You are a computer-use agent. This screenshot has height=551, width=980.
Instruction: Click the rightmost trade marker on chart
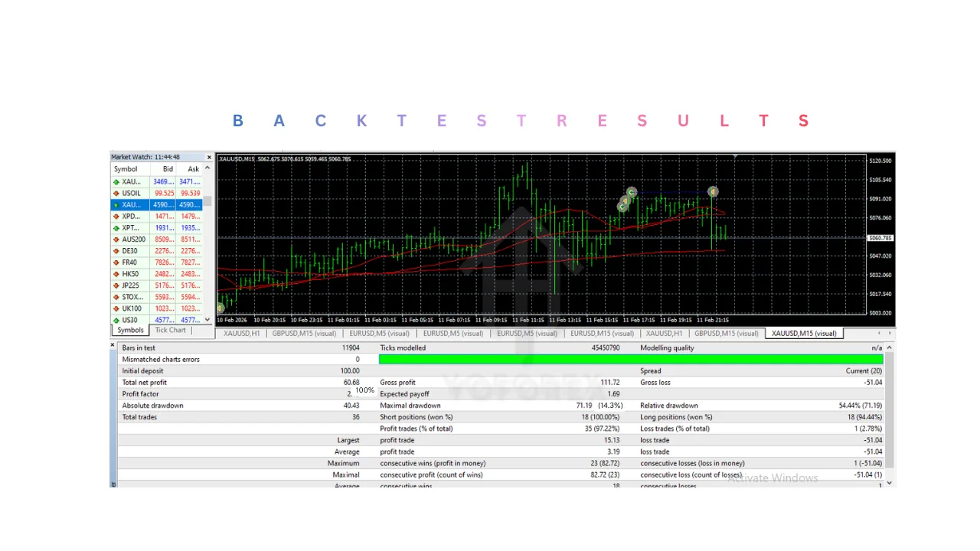click(713, 192)
